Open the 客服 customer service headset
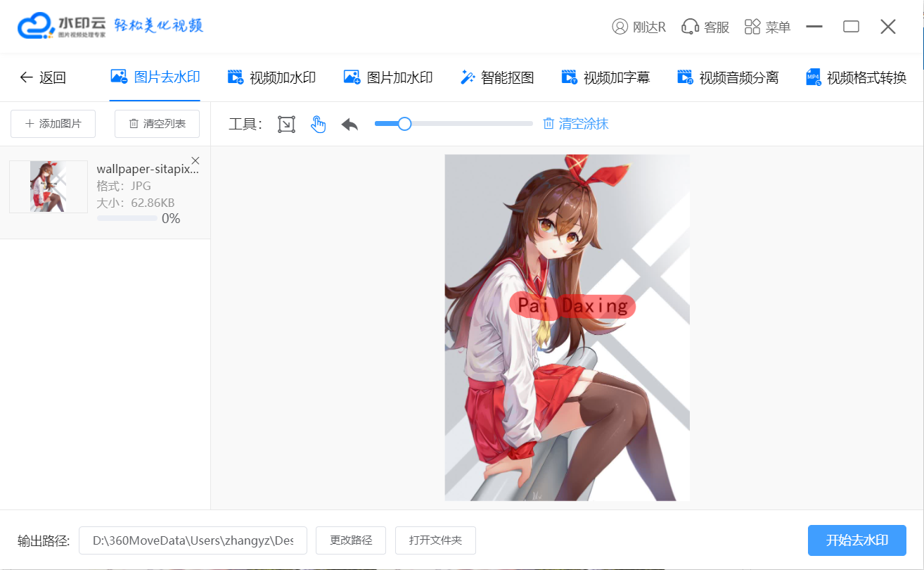This screenshot has width=924, height=570. 690,27
